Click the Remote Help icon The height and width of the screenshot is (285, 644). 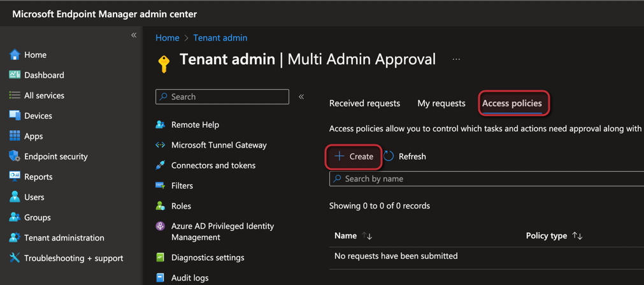tap(161, 125)
